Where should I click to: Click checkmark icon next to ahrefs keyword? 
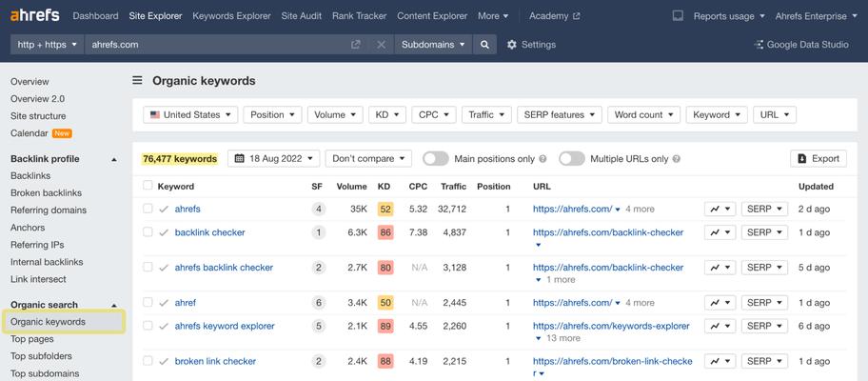point(164,210)
